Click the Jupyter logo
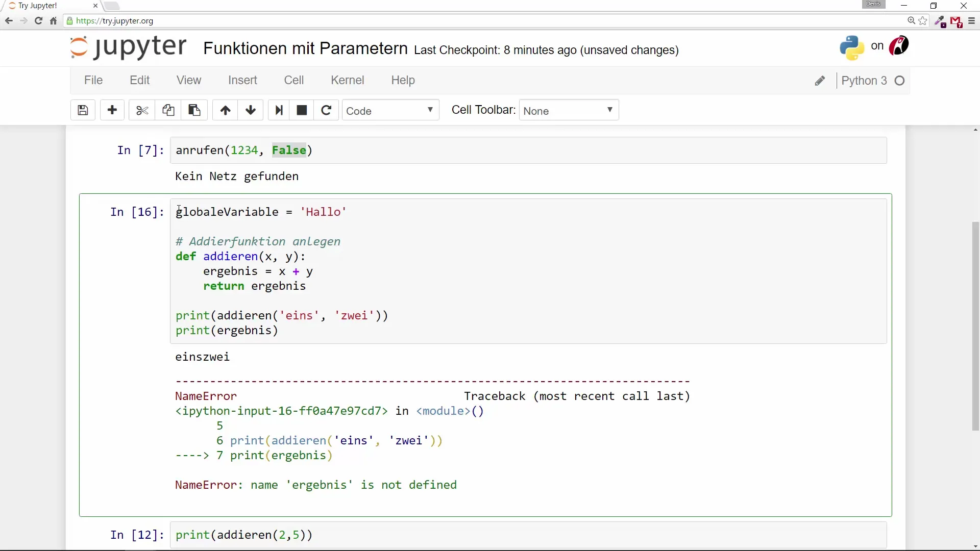Screen dimensions: 980x551 pos(128,47)
